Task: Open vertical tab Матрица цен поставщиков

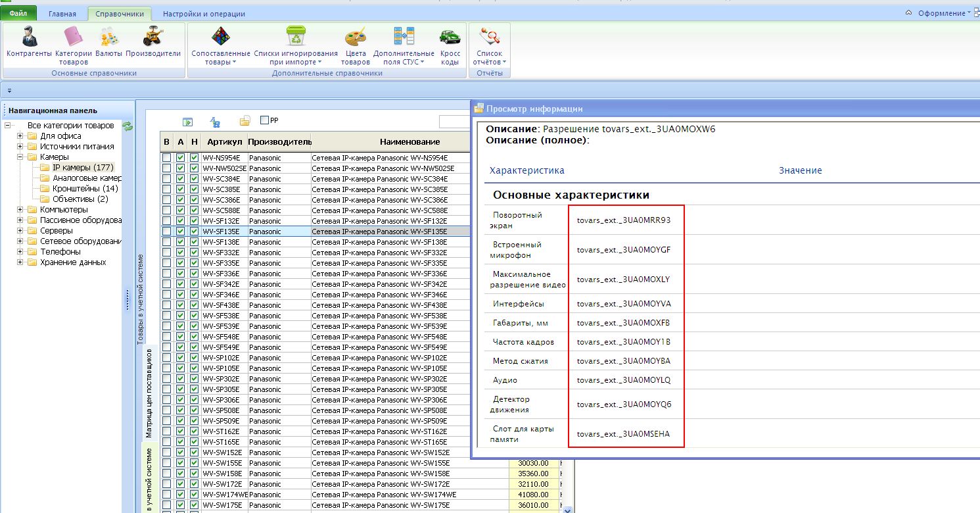Action: [149, 394]
